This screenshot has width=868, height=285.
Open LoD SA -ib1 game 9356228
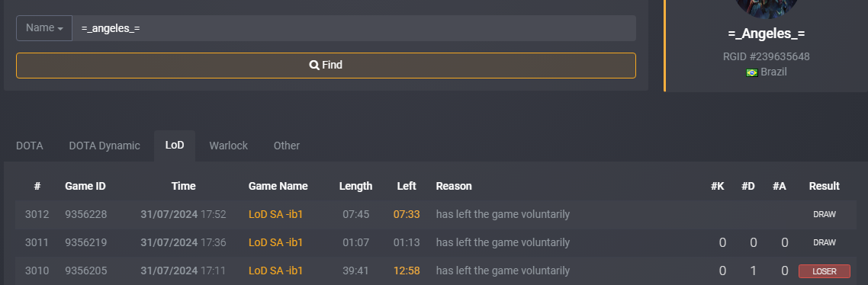tap(275, 214)
